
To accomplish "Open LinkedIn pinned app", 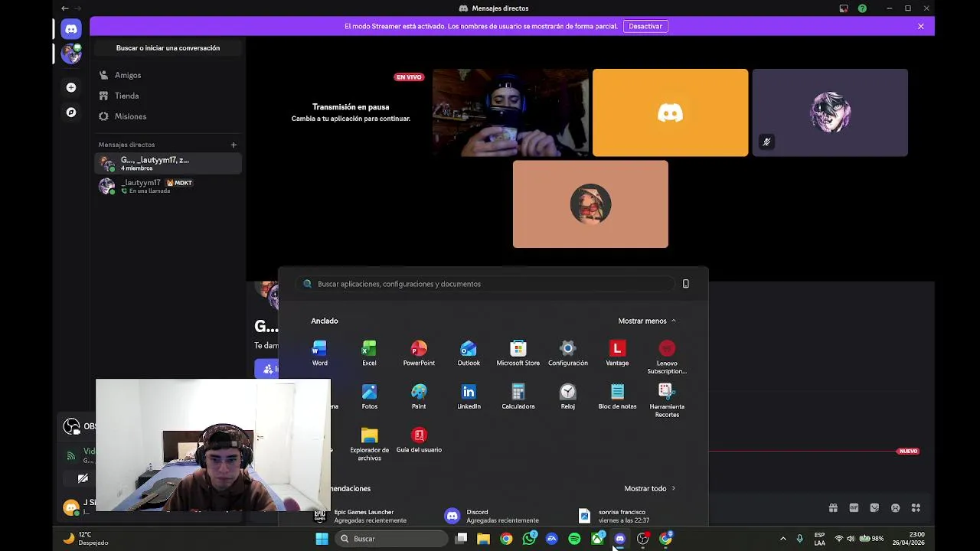I will [469, 397].
